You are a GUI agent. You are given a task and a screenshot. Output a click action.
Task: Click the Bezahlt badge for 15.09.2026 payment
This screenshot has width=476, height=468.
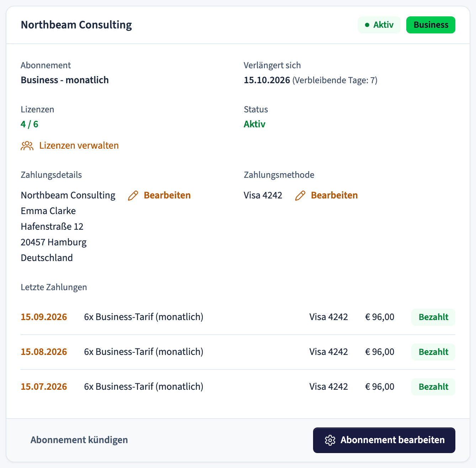point(433,317)
